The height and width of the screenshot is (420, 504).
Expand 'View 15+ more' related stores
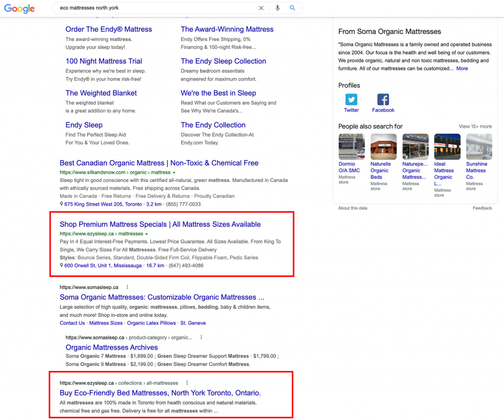(x=475, y=126)
